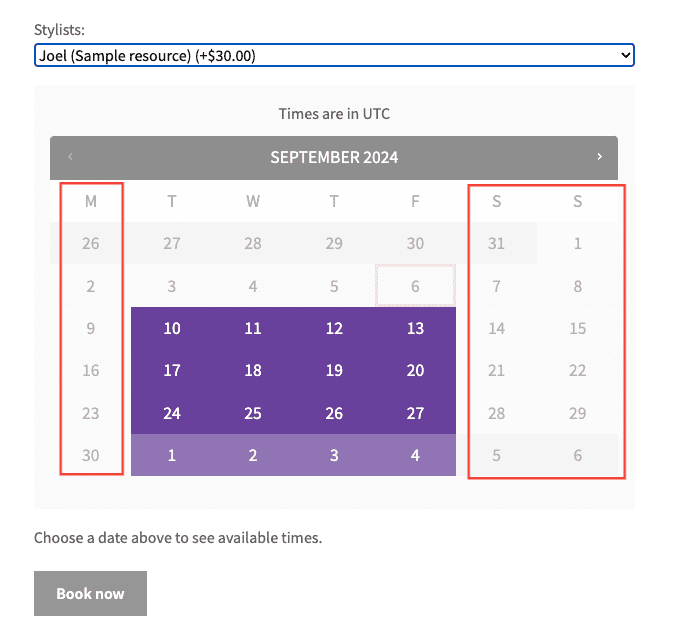Open the Stylists dropdown
The width and height of the screenshot is (694, 641).
(x=334, y=56)
